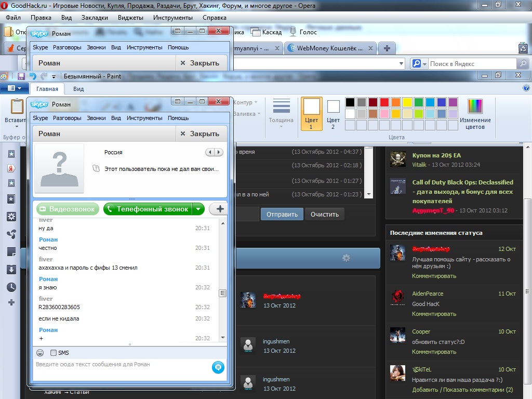
Task: Open the Заливка fill dropdown
Action: coord(247,114)
